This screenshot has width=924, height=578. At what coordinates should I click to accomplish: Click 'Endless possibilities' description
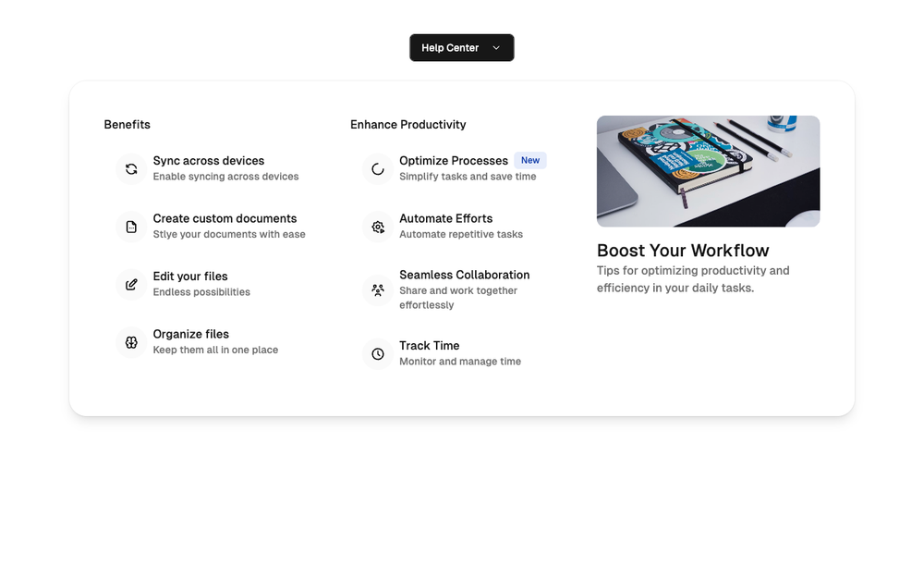[x=201, y=292]
